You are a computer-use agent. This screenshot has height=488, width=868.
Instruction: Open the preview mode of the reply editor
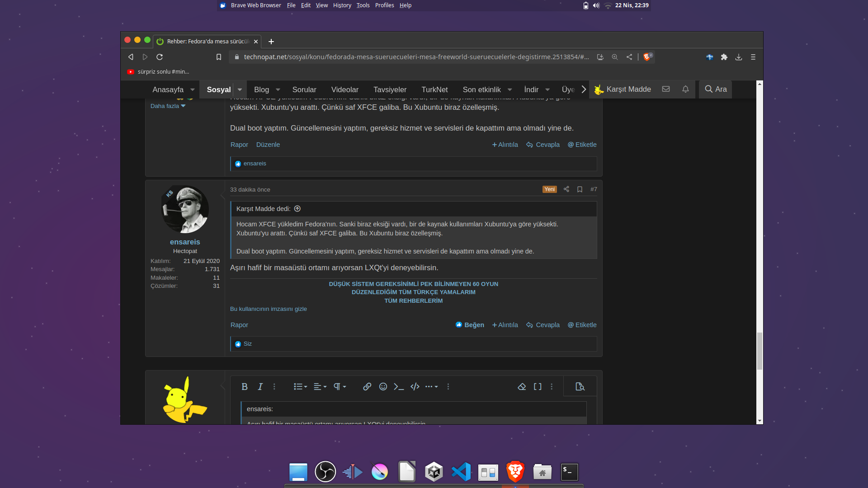[x=580, y=386]
